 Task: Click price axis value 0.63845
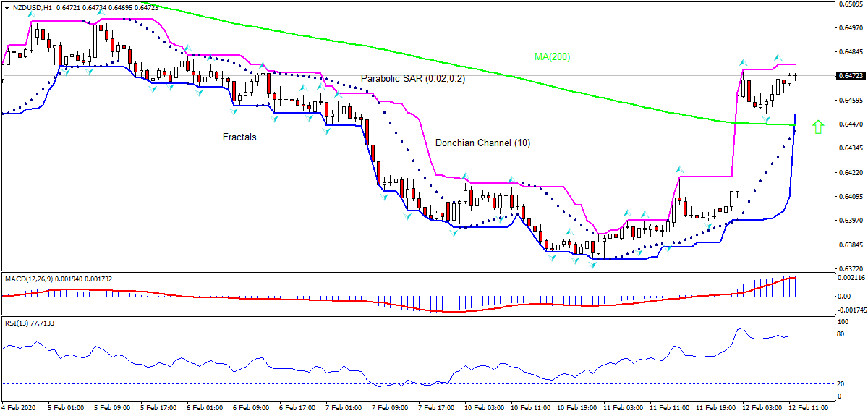click(851, 245)
